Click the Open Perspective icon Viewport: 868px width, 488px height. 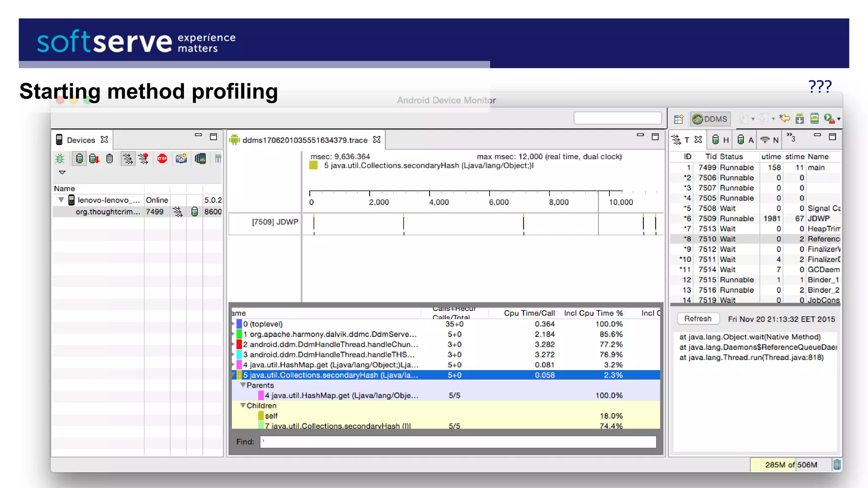pyautogui.click(x=679, y=119)
